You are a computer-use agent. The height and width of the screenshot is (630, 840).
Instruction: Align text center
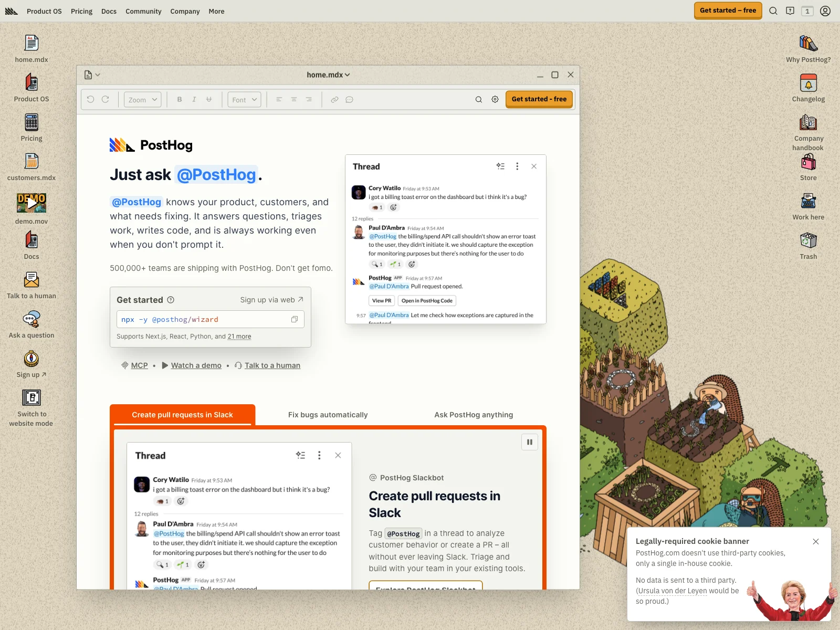coord(294,99)
